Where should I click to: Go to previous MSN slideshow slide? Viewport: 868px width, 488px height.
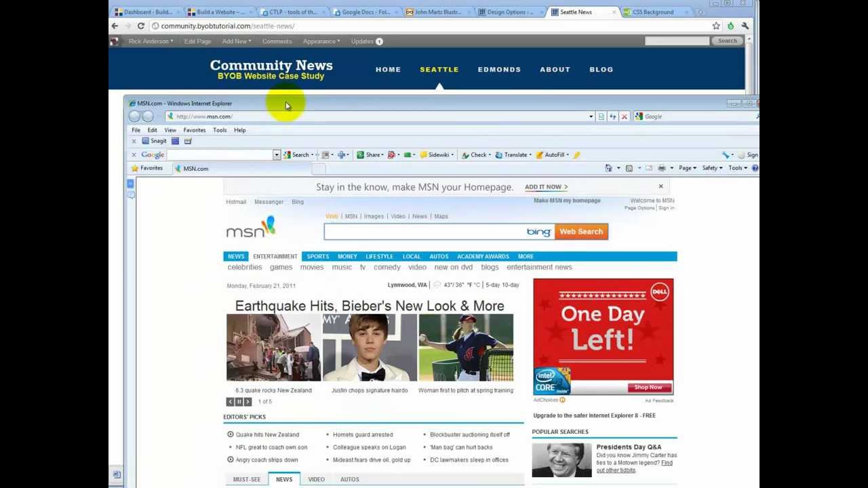coord(230,402)
